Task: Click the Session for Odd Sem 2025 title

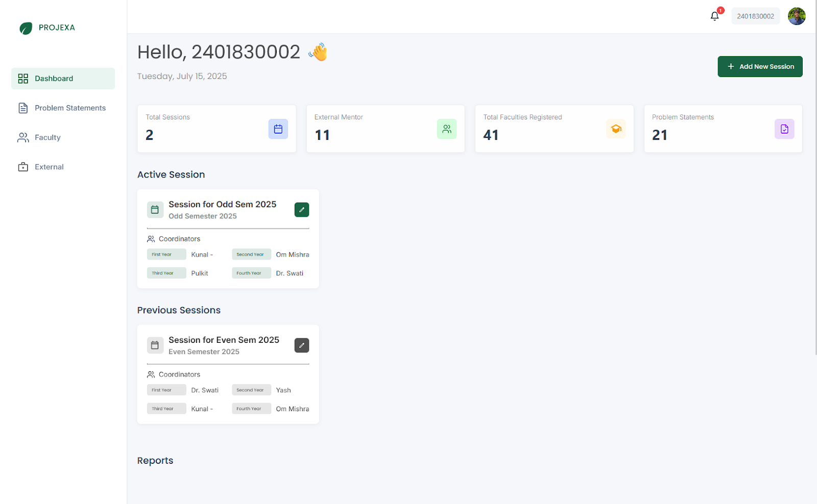Action: coord(222,205)
